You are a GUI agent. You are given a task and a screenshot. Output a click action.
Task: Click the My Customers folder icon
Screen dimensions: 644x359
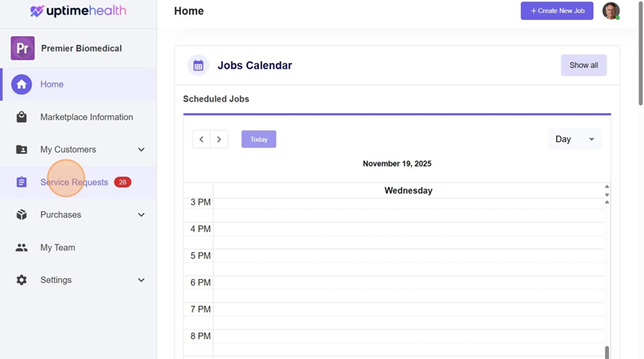21,149
